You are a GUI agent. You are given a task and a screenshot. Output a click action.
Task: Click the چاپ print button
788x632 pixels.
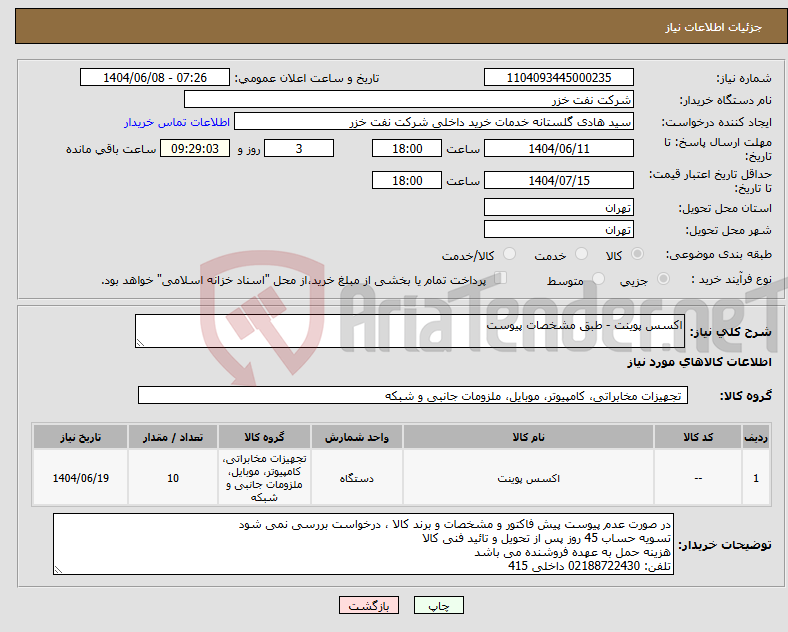(439, 605)
